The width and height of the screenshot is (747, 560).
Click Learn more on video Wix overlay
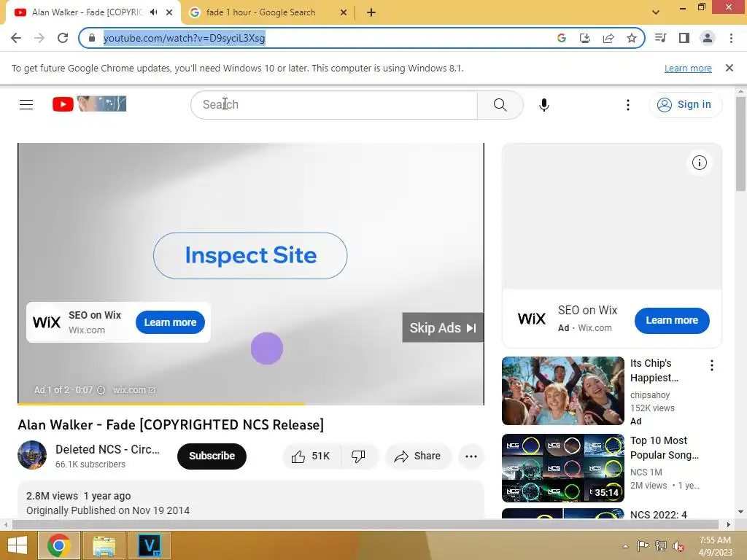click(170, 322)
